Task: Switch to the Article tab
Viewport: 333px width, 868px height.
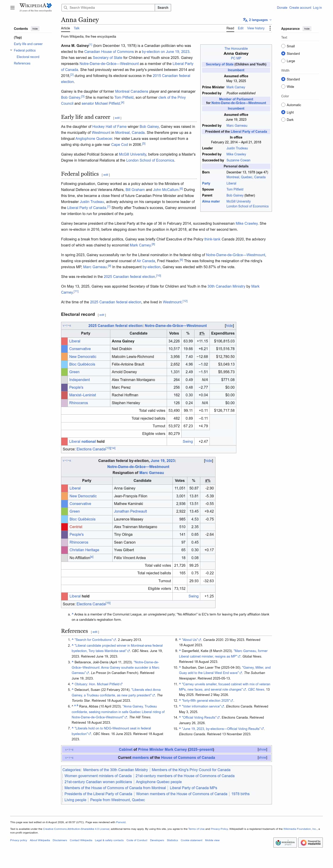Action: click(x=65, y=28)
